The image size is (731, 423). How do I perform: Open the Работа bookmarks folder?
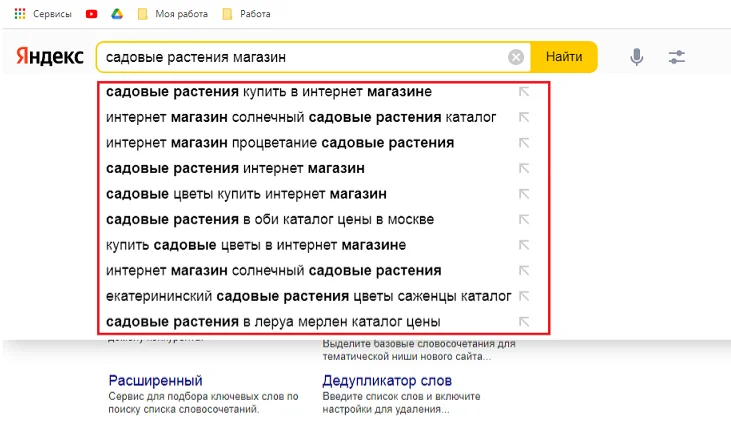(x=246, y=14)
